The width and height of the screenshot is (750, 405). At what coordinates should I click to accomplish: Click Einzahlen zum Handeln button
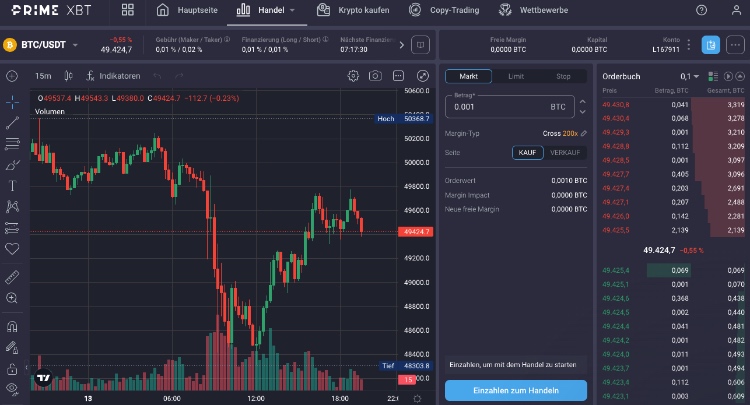pos(516,390)
